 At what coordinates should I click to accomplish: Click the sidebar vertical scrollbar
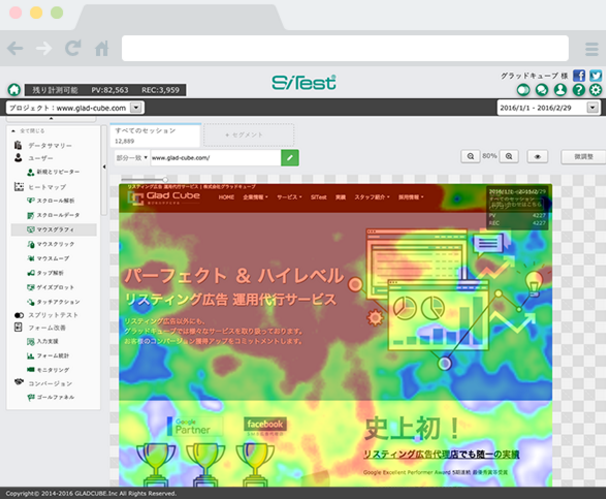coord(104,170)
